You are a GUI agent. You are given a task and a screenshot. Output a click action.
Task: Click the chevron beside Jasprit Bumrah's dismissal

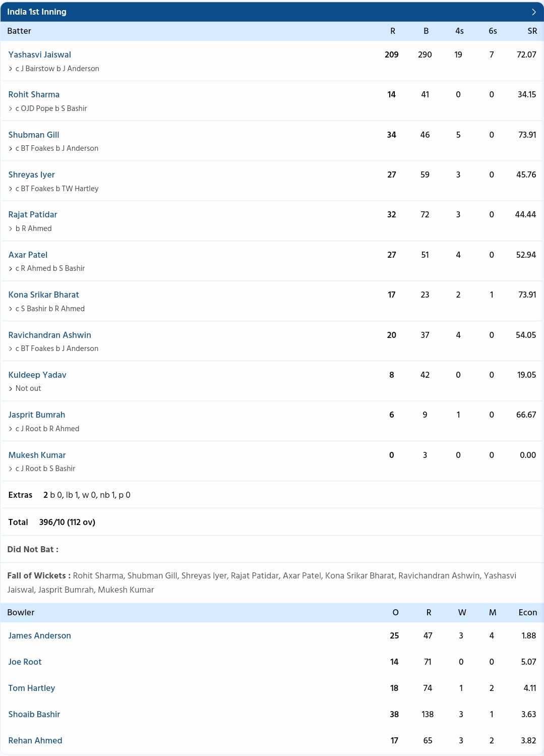click(11, 429)
